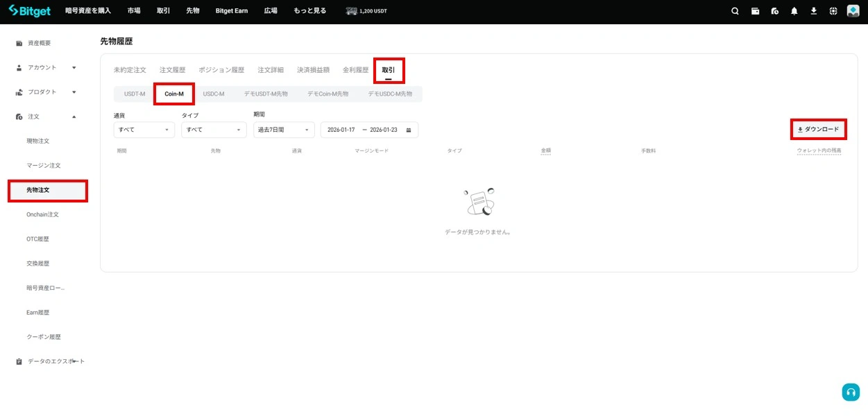Open 広場 in top navigation
868x416 pixels.
pos(271,11)
